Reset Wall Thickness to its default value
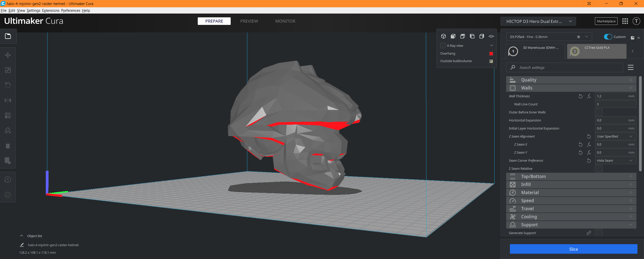The width and height of the screenshot is (644, 259). pos(580,96)
